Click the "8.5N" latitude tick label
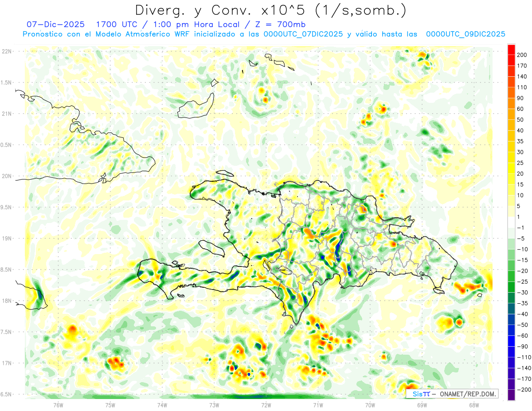532x411 pixels. point(6,270)
